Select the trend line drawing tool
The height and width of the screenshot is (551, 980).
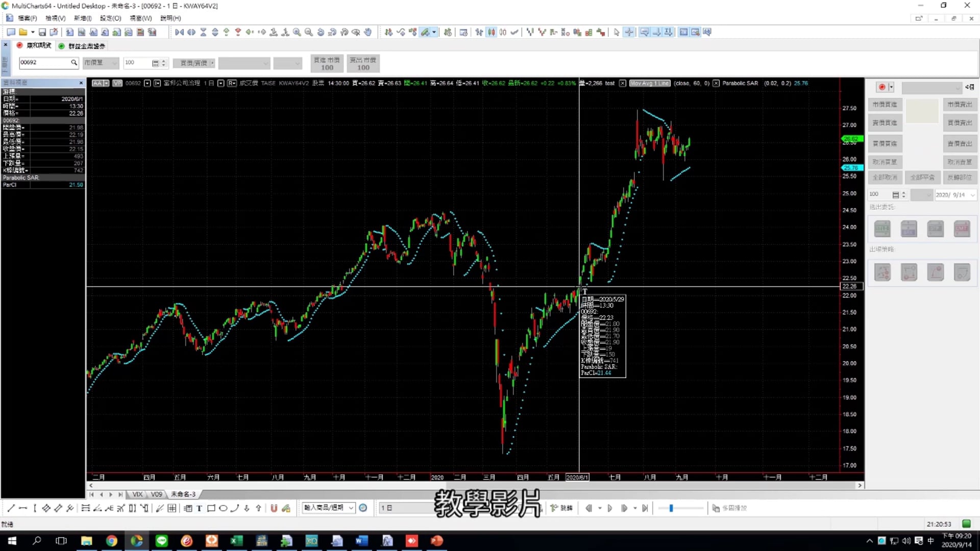11,508
